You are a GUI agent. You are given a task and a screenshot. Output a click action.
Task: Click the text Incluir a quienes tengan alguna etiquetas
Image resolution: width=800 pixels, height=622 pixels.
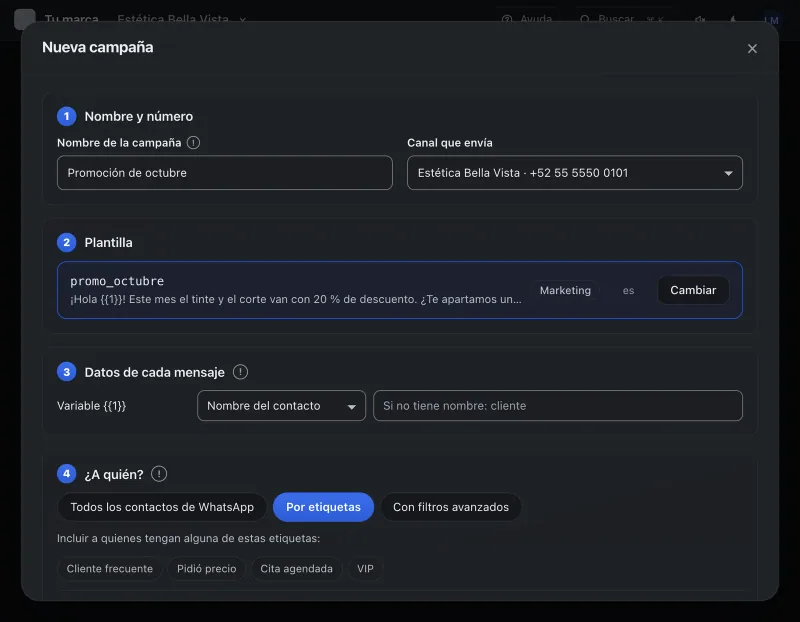pos(188,538)
